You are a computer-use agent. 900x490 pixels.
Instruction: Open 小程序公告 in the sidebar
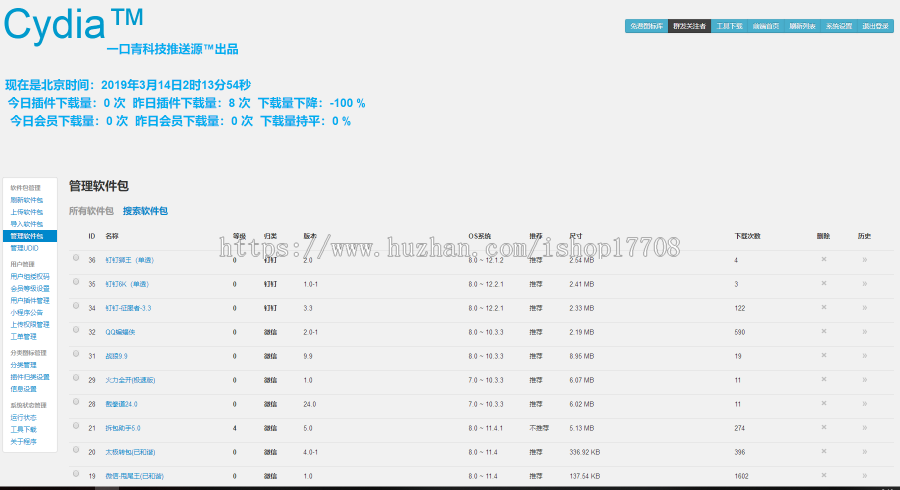point(26,313)
